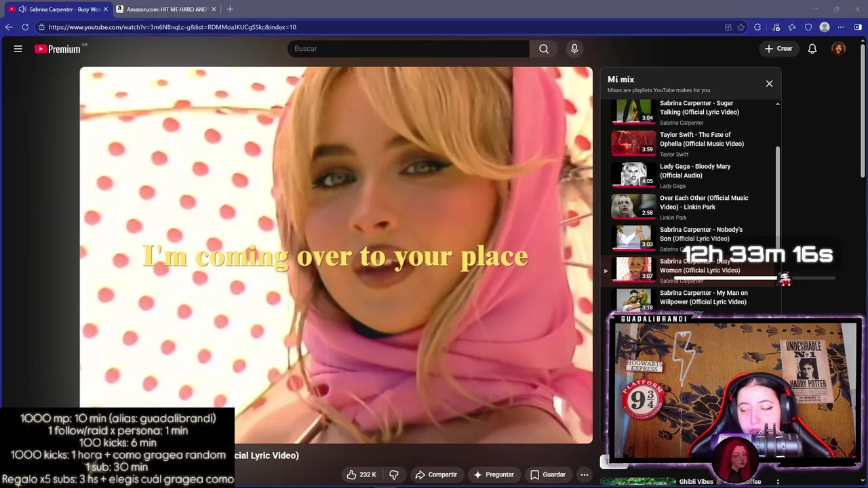Image resolution: width=868 pixels, height=488 pixels.
Task: Open browser profile avatar
Action: [x=825, y=27]
